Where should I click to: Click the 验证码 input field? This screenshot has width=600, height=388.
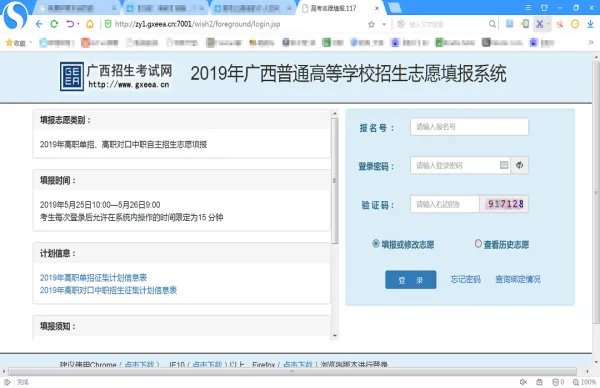click(x=445, y=204)
